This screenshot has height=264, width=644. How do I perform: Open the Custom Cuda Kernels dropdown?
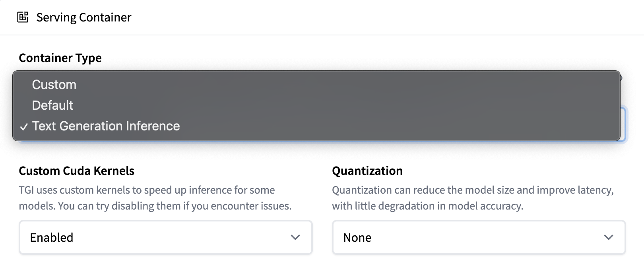(x=165, y=237)
